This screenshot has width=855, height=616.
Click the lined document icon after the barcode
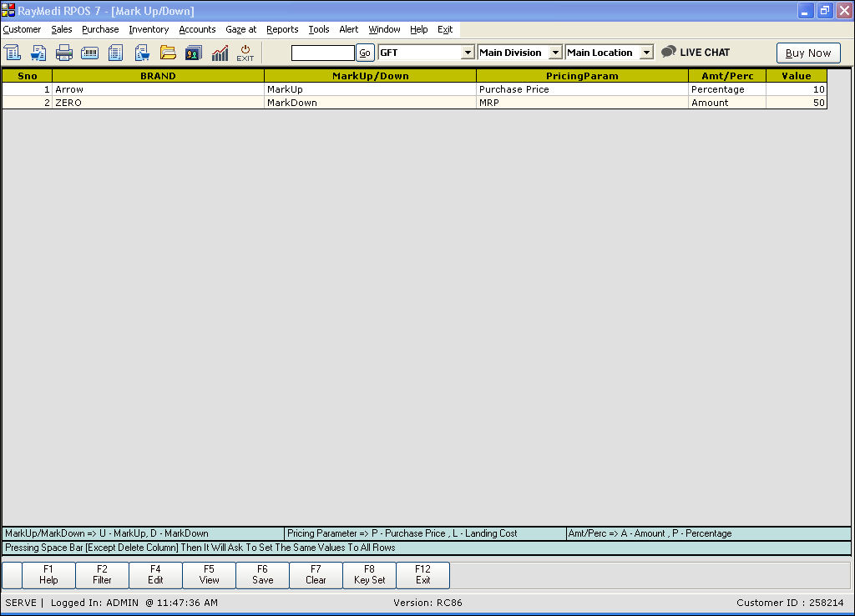[116, 53]
